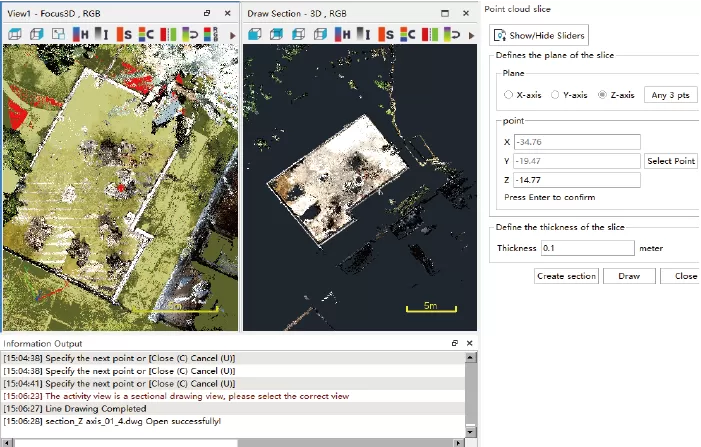Click the Thickness input field
Viewport: 701px width, 447px height.
pyautogui.click(x=587, y=248)
